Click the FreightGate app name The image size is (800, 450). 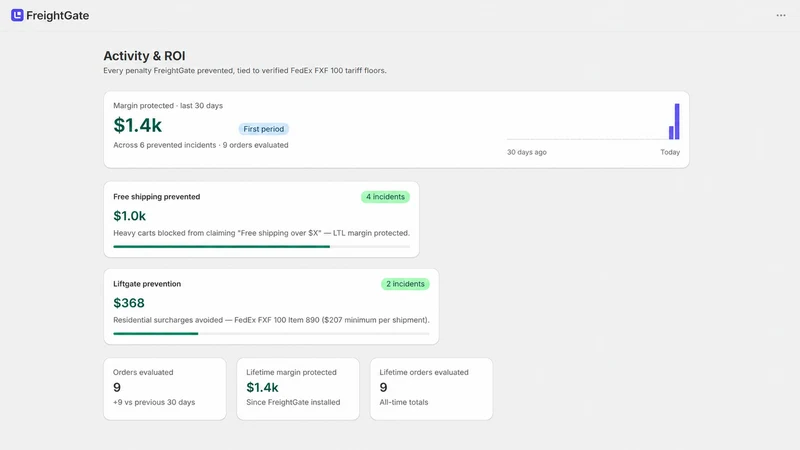(58, 16)
